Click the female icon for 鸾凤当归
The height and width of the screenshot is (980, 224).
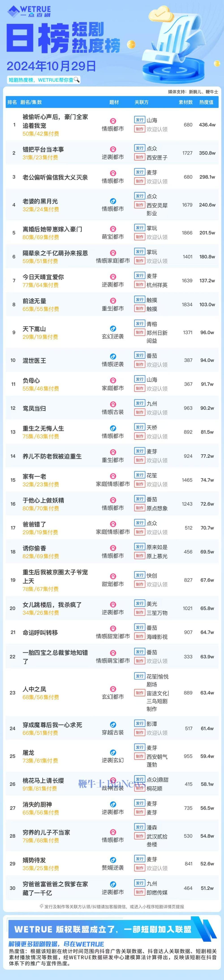113,404
